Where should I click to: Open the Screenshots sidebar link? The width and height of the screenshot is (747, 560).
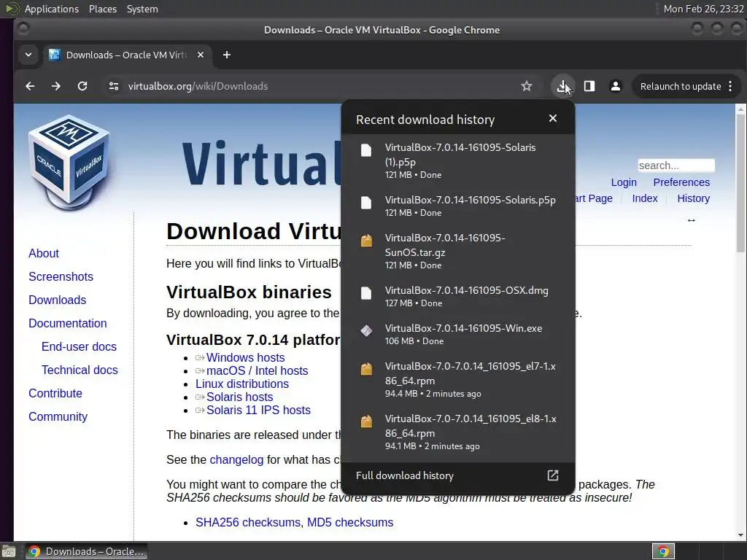point(61,276)
